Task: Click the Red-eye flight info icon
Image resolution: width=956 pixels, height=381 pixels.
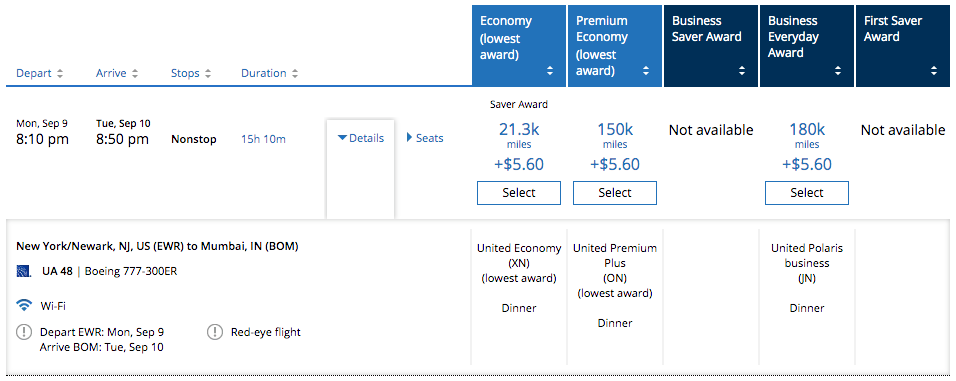Action: pyautogui.click(x=215, y=332)
